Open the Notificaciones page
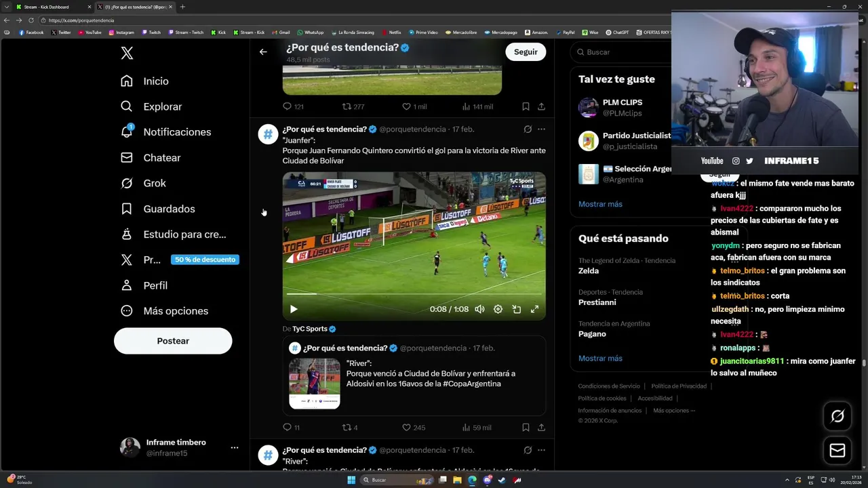Image resolution: width=868 pixels, height=488 pixels. 165,132
